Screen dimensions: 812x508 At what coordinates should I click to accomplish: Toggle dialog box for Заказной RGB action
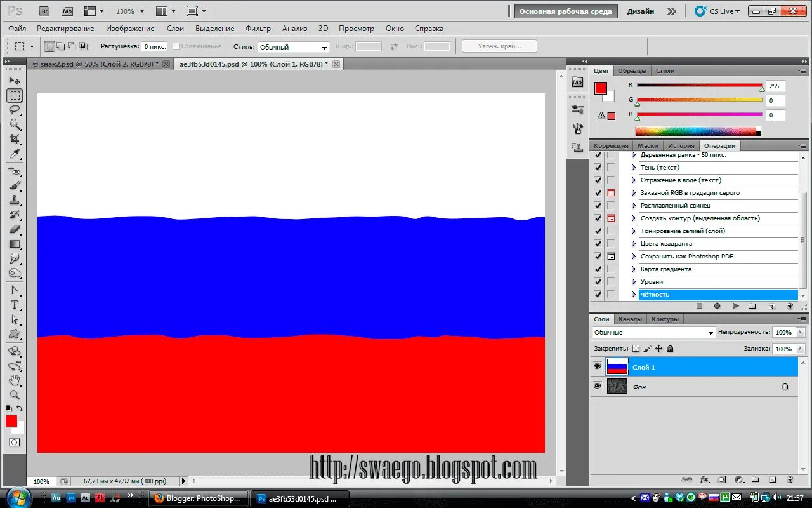611,193
